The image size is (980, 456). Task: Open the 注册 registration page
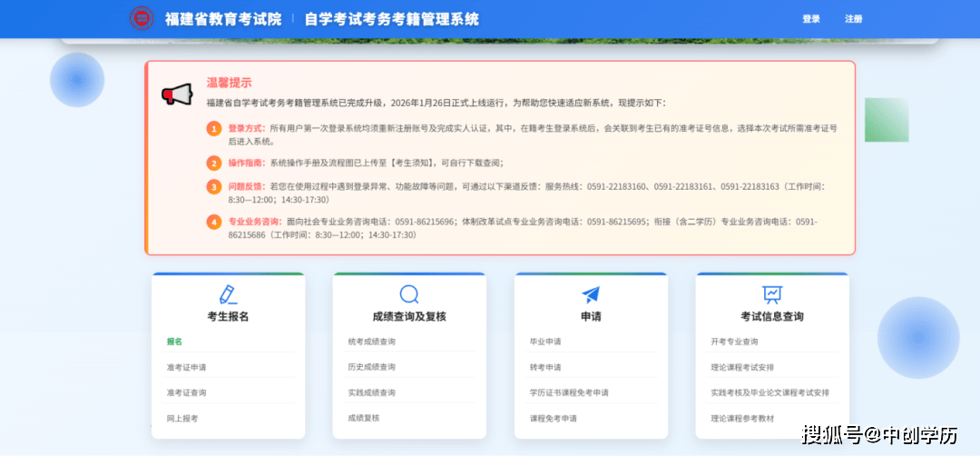854,19
